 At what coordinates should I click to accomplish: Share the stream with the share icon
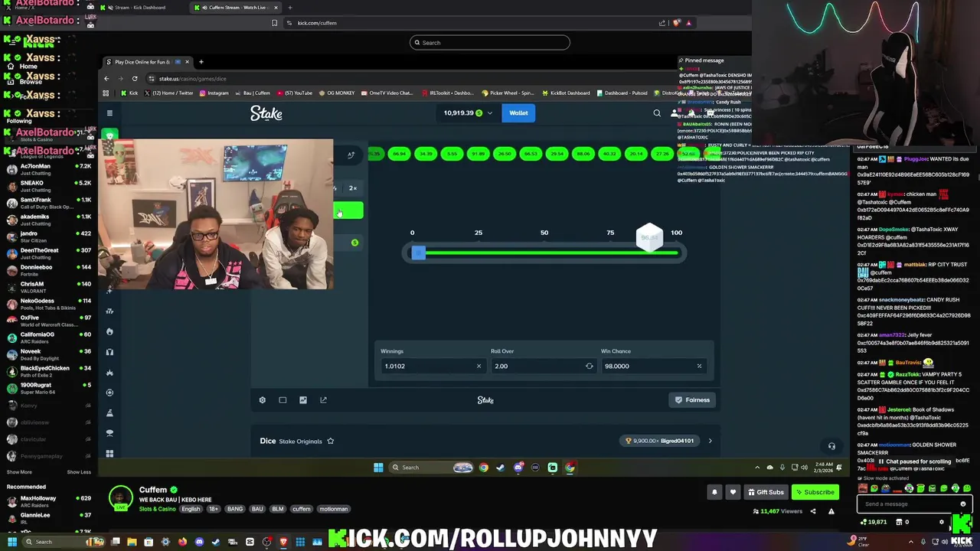[813, 511]
